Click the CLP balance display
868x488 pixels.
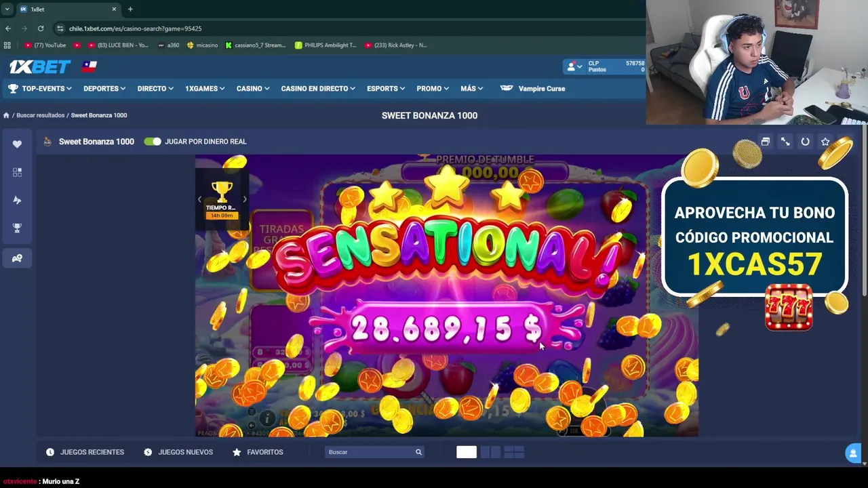616,66
